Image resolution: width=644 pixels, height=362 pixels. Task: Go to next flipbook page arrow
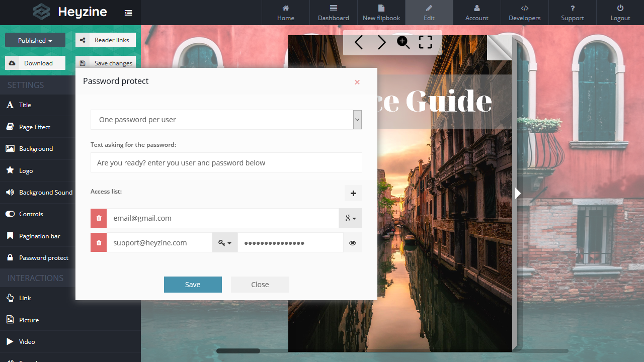click(x=382, y=43)
